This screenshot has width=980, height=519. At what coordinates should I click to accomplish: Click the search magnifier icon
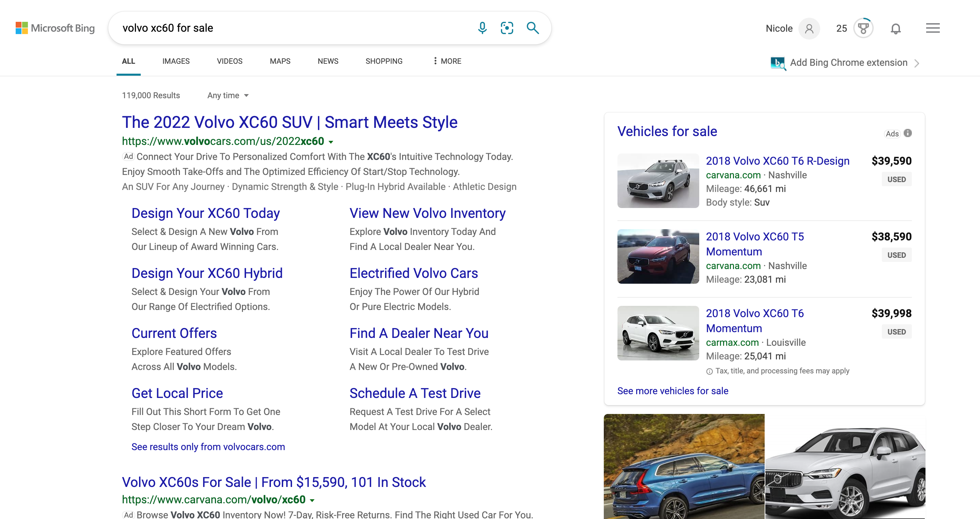click(533, 28)
